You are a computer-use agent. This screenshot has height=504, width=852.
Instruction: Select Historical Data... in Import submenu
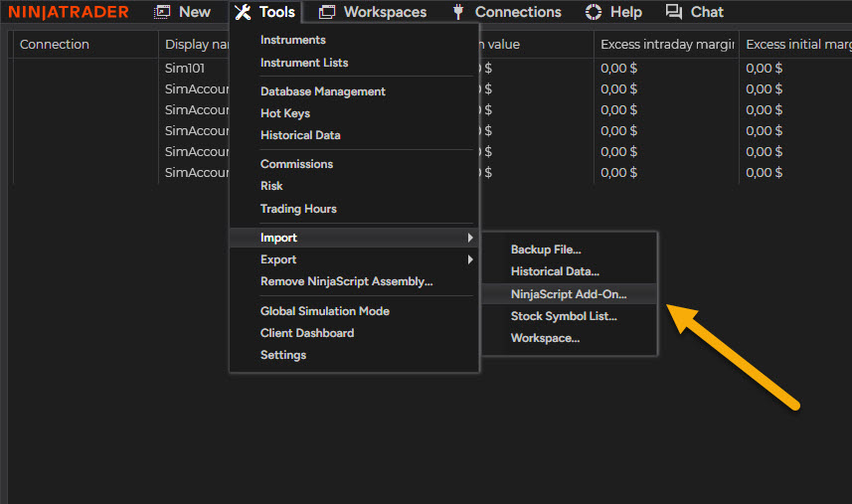(x=555, y=271)
